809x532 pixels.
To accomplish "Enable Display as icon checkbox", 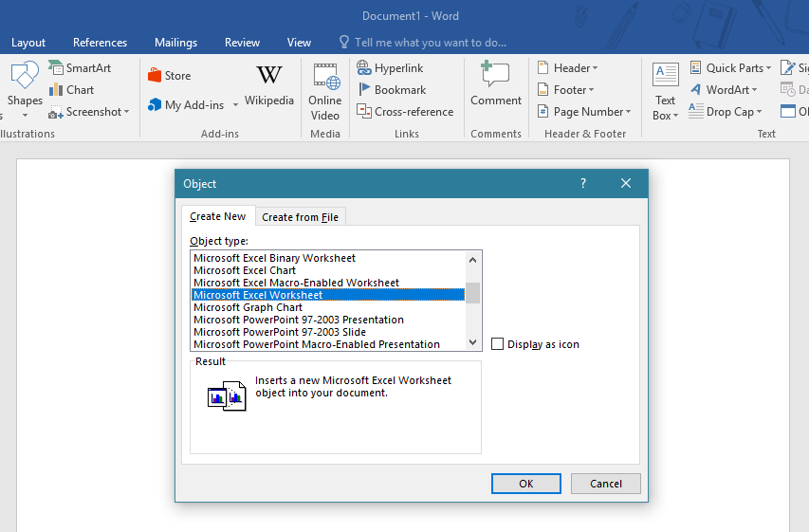I will click(497, 343).
